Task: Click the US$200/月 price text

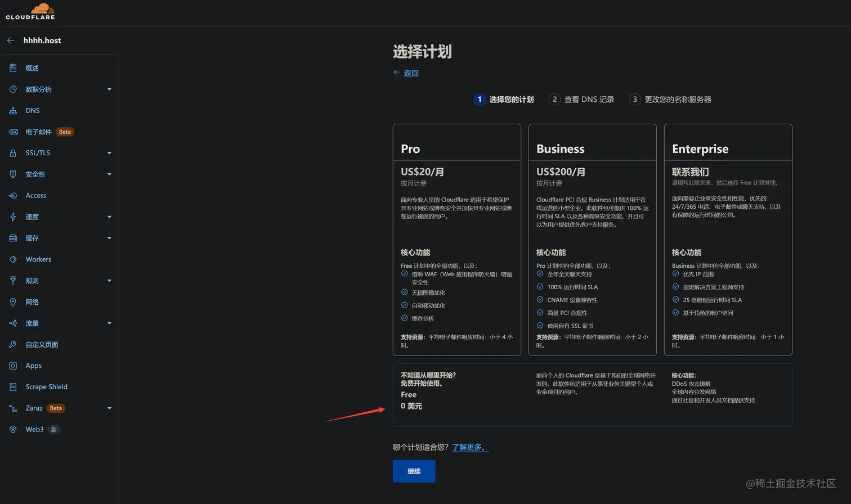Action: point(561,172)
